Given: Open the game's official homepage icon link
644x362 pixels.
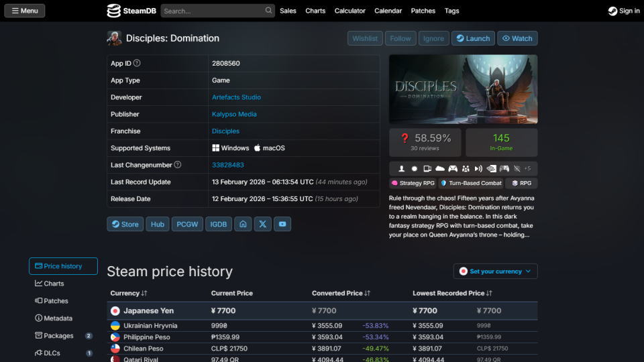Looking at the screenshot, I should [x=243, y=224].
